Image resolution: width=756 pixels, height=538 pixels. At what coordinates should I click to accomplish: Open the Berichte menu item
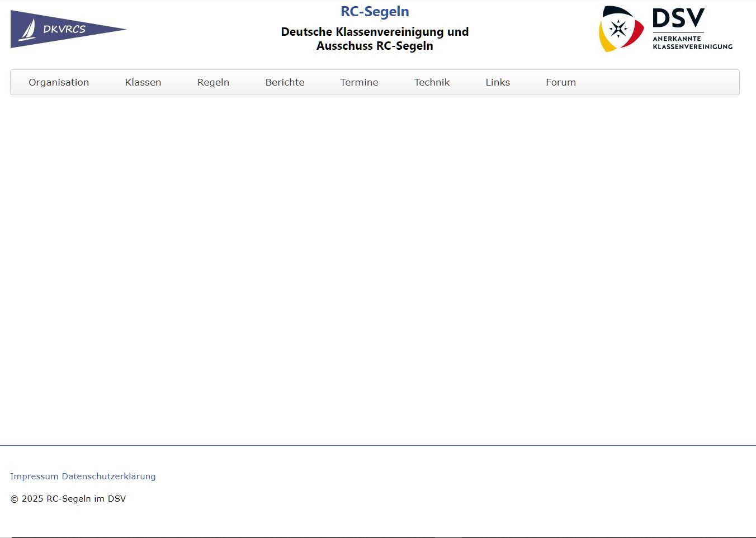[285, 82]
